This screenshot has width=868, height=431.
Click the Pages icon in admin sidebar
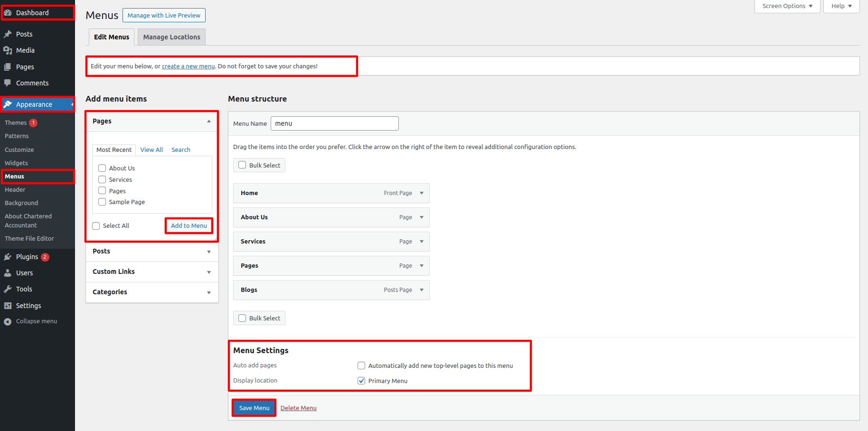8,67
